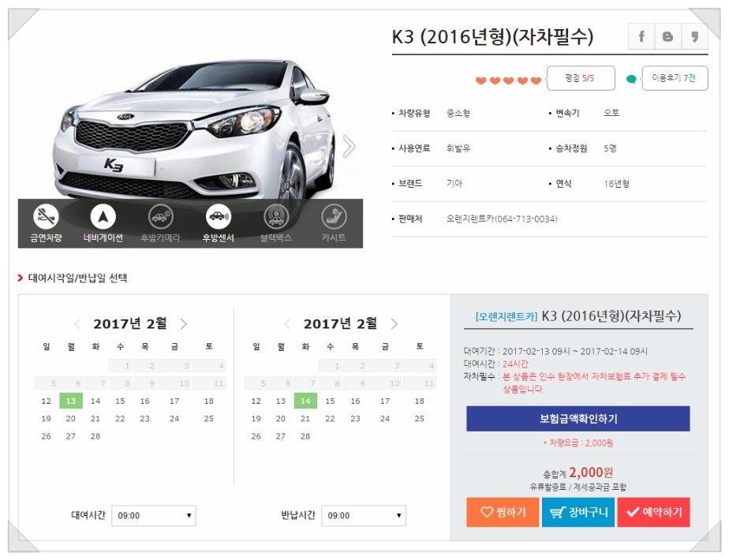Choose February 22 in return calendar

(330, 418)
